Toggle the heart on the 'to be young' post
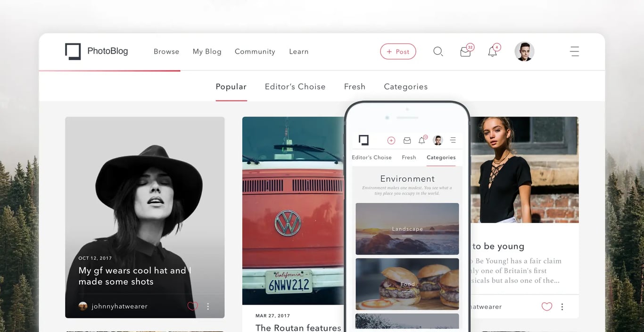The image size is (644, 332). [546, 306]
